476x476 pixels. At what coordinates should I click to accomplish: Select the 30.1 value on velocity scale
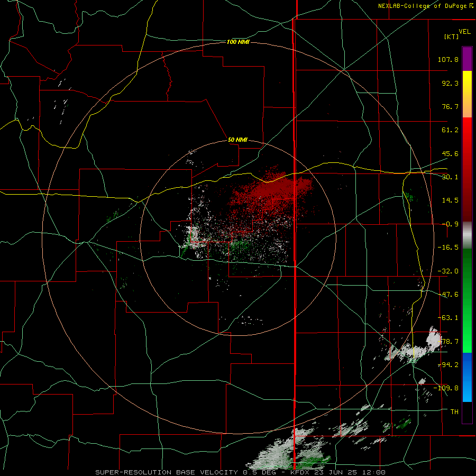450,177
